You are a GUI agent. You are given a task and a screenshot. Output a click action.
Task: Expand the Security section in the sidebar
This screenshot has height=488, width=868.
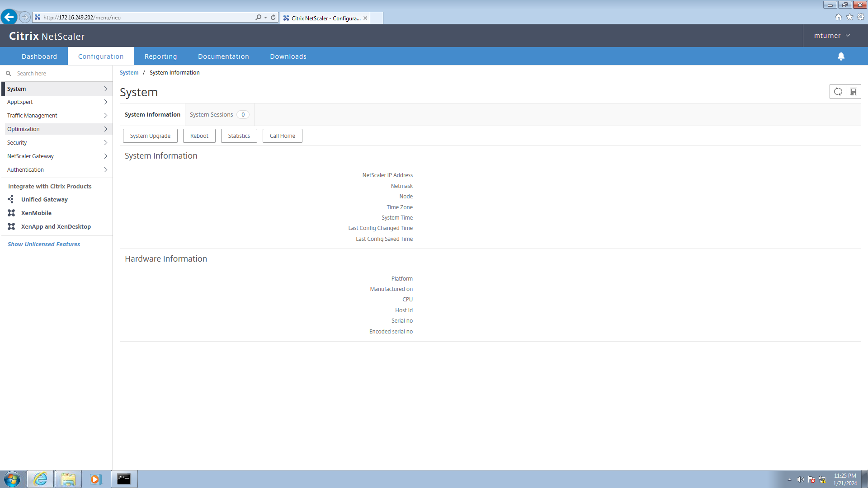tap(17, 142)
